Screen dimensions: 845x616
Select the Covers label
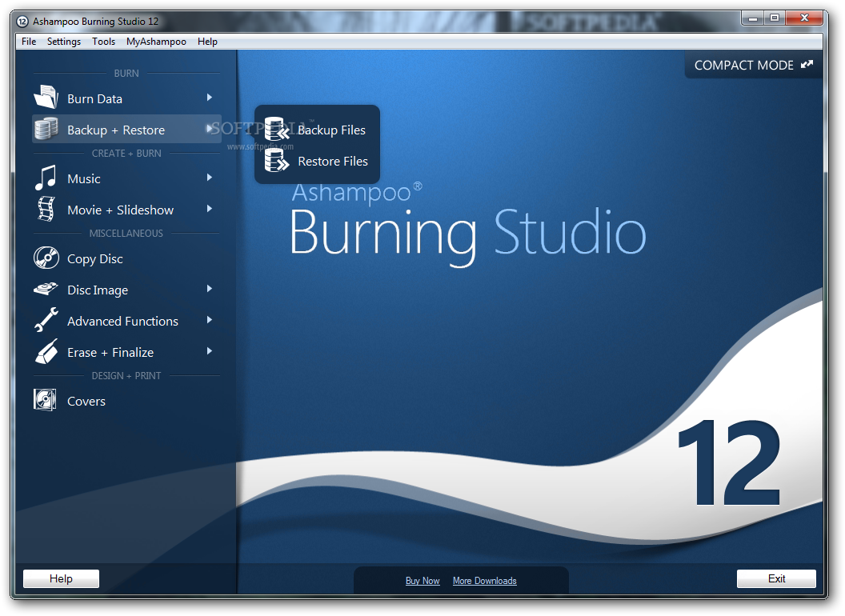pos(86,402)
